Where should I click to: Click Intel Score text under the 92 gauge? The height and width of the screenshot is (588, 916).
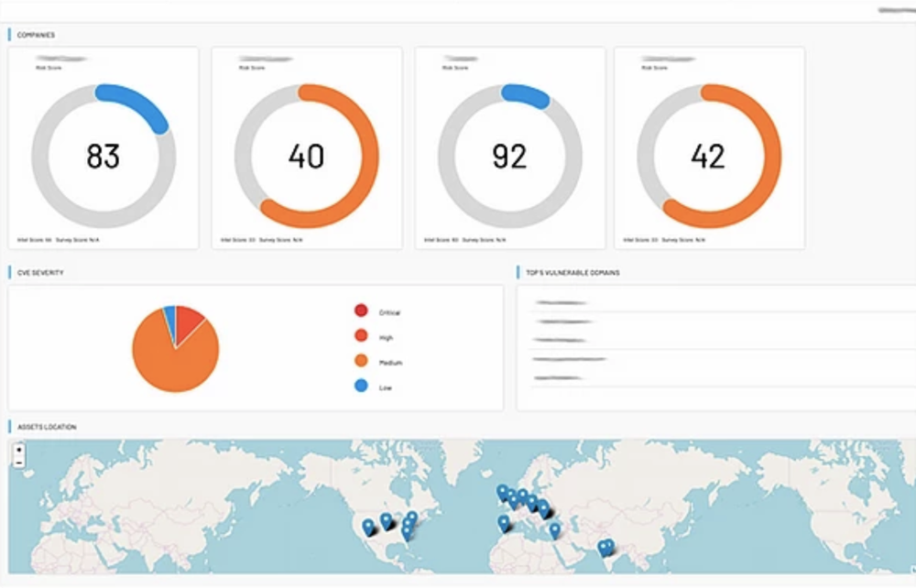pos(442,240)
